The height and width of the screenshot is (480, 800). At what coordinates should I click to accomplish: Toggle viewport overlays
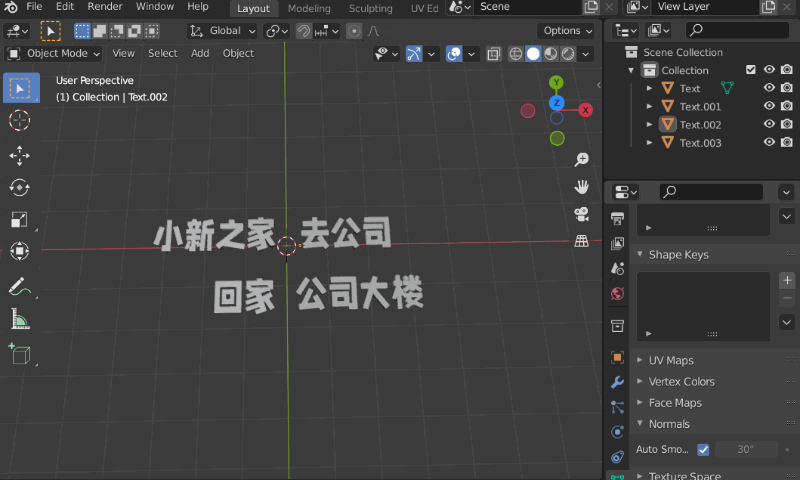point(454,54)
